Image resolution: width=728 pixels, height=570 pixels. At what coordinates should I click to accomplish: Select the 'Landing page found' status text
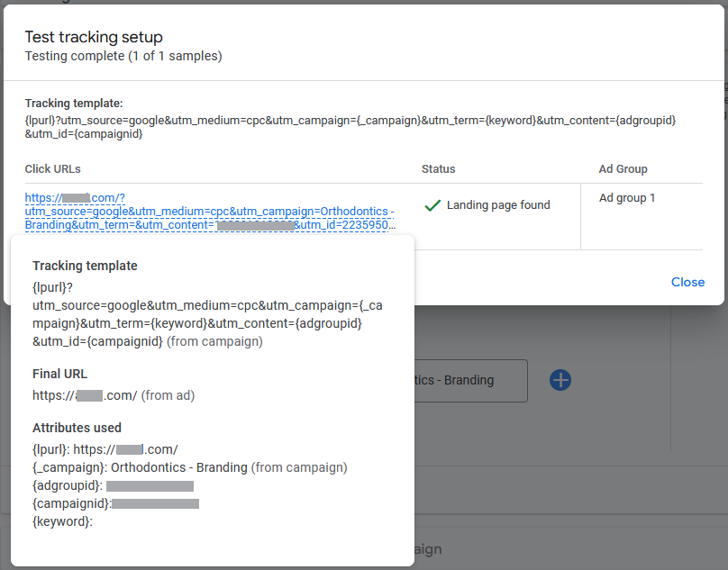(498, 205)
